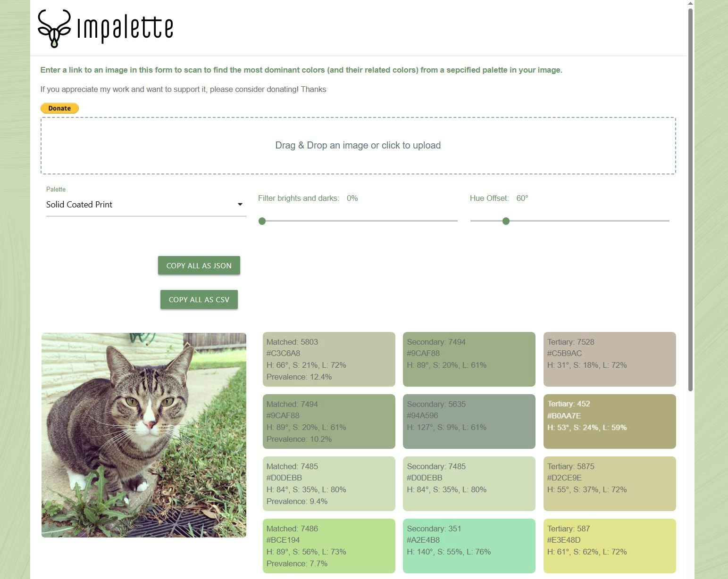Select the Tertiary 7528 color swatch
Viewport: 728px width, 579px height.
[610, 359]
